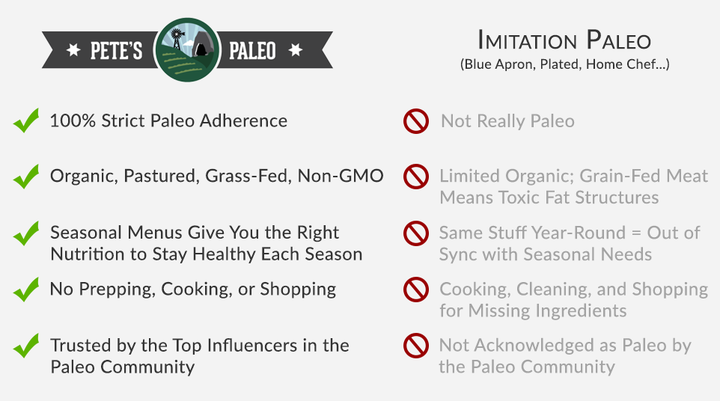The width and height of the screenshot is (720, 401).
Task: Click the "Not Really Paleo" text
Action: pyautogui.click(x=507, y=122)
